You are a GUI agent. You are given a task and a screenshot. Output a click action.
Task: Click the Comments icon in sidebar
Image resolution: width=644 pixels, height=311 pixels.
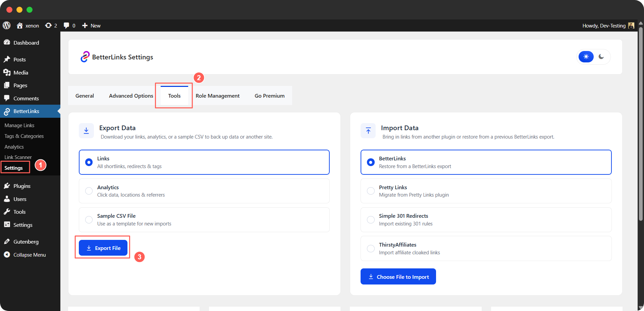(7, 98)
